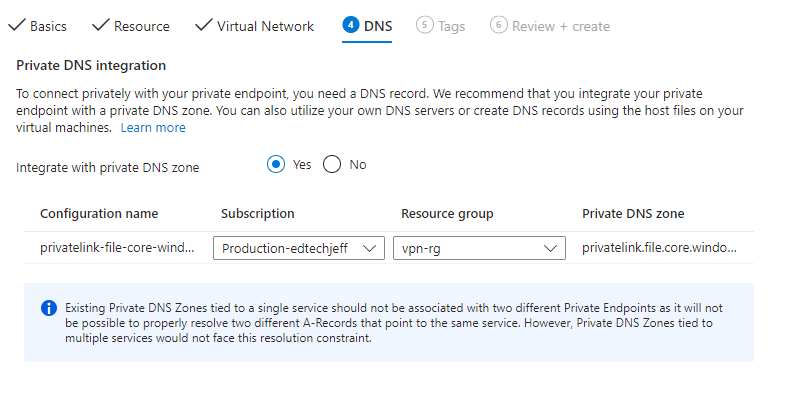Click the step 6 circle icon
The image size is (801, 410).
[x=498, y=25]
